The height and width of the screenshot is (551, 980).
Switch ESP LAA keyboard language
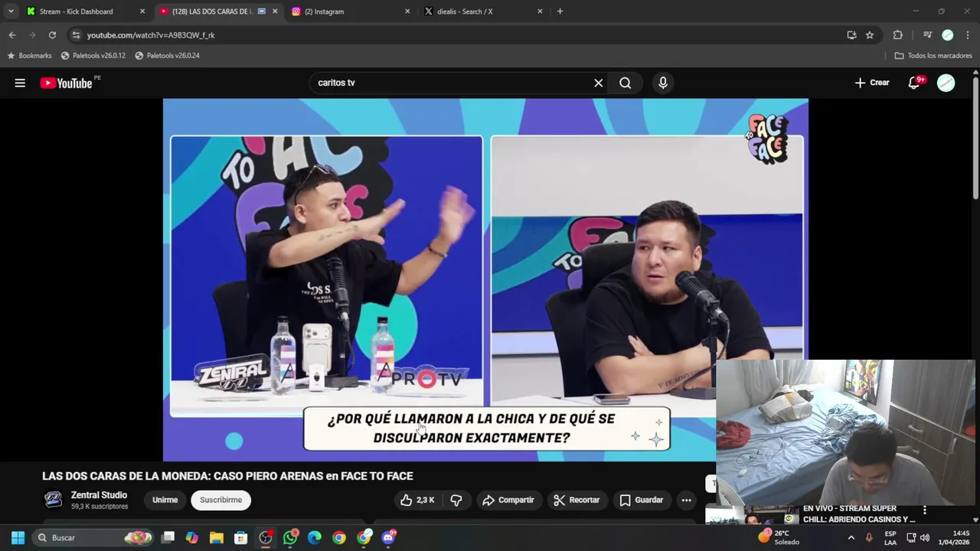(890, 538)
